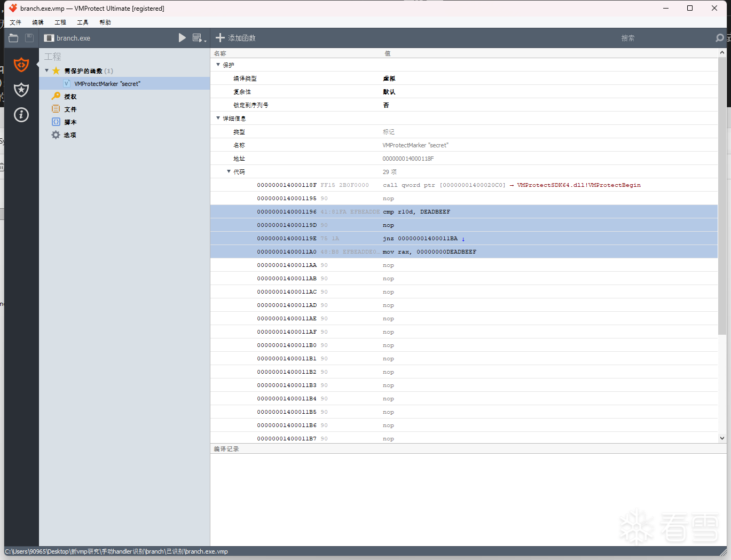Click the save disk icon in the toolbar

pyautogui.click(x=29, y=38)
